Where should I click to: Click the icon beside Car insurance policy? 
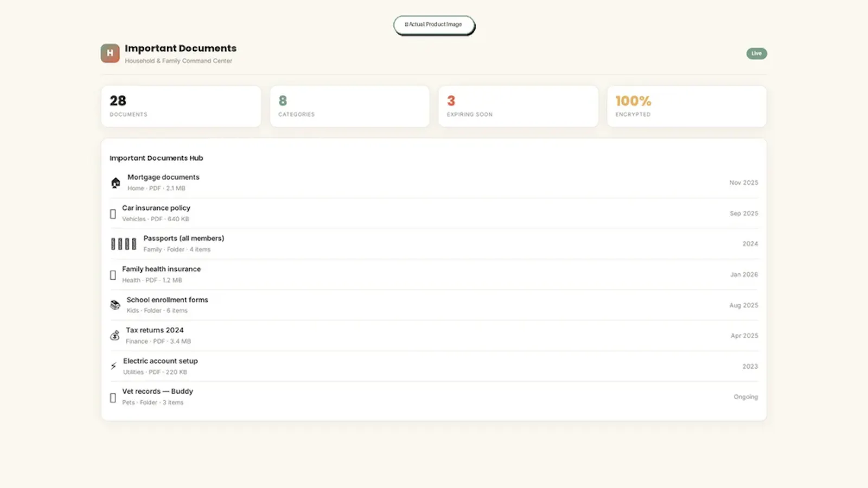pyautogui.click(x=113, y=214)
